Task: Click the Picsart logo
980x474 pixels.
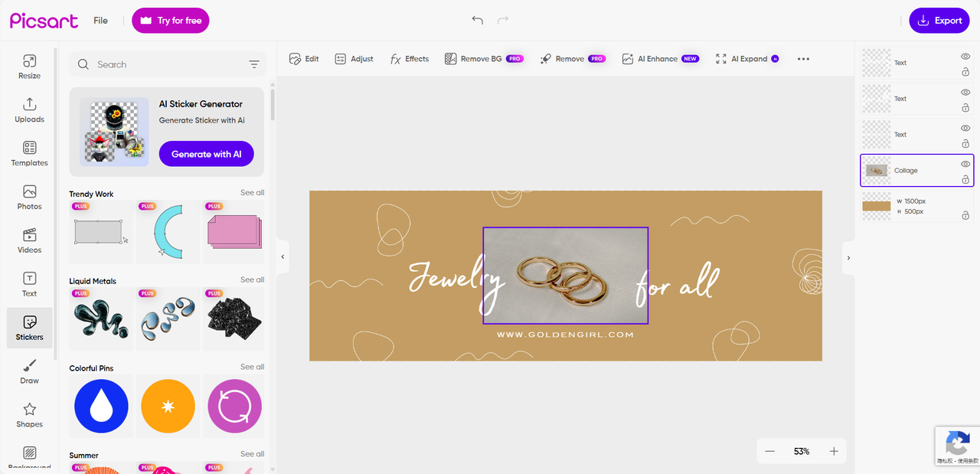Action: (44, 21)
